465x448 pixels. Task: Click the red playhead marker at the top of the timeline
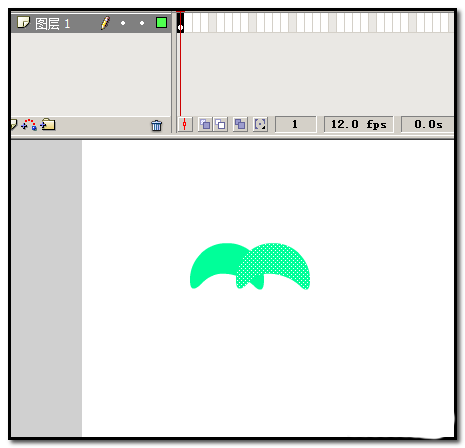pyautogui.click(x=180, y=12)
